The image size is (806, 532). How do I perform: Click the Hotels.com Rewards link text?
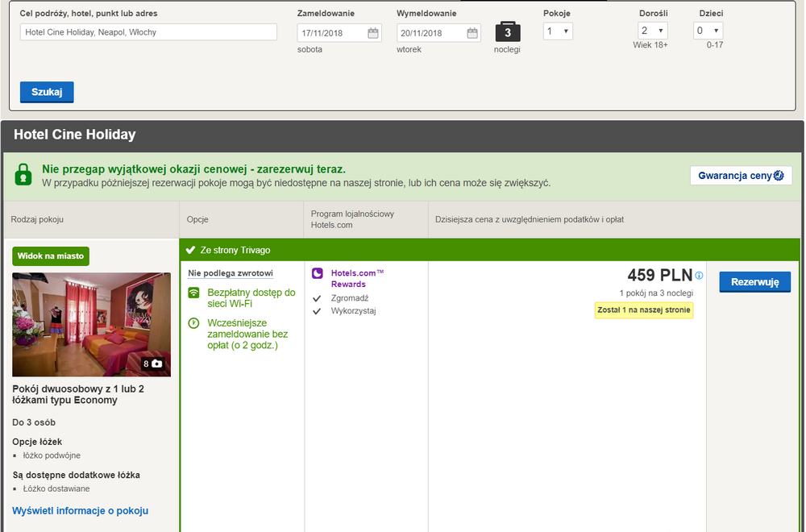pyautogui.click(x=357, y=279)
